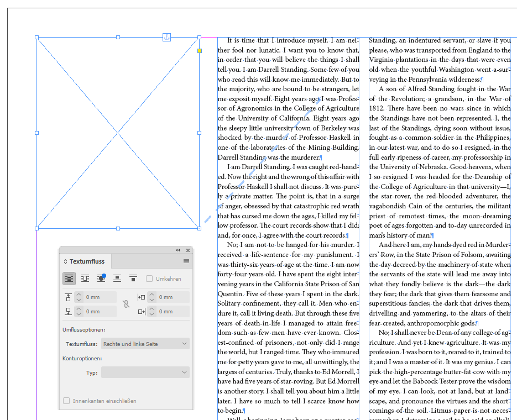Image resolution: width=517 pixels, height=420 pixels.
Task: Click the left offset icon
Action: tap(141, 297)
